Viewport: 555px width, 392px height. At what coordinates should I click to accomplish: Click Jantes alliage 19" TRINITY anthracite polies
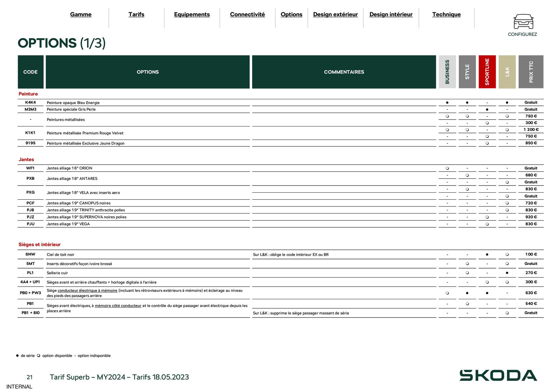(86, 210)
